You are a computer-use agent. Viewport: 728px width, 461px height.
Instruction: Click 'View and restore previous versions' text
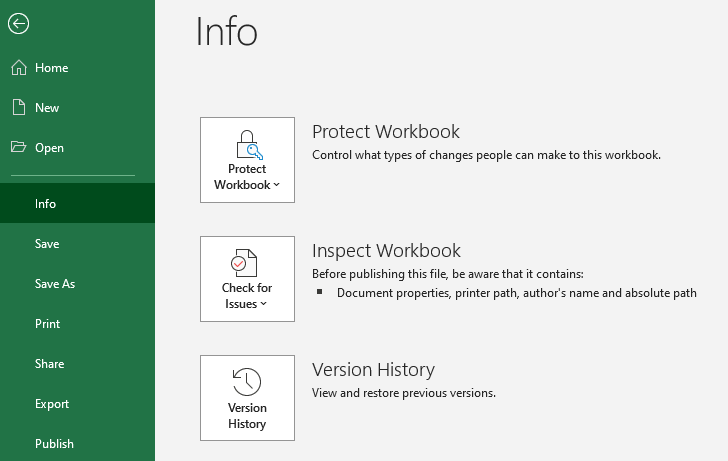(403, 393)
